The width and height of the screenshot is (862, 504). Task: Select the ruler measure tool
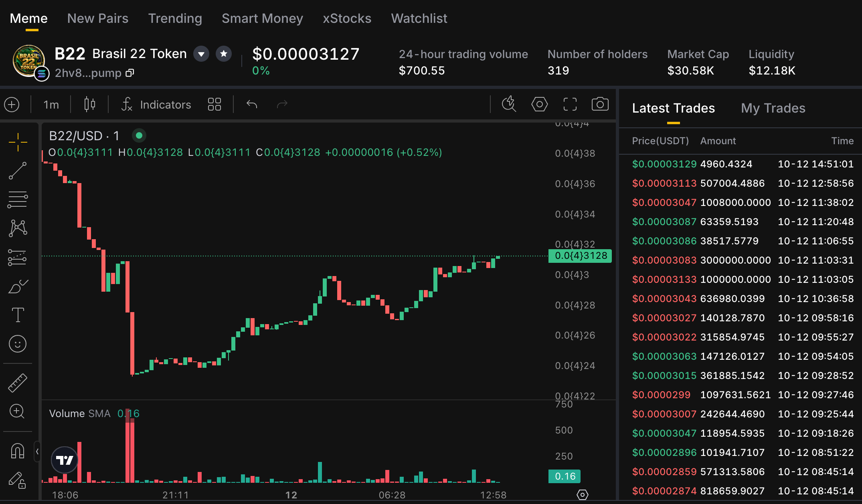click(x=18, y=383)
